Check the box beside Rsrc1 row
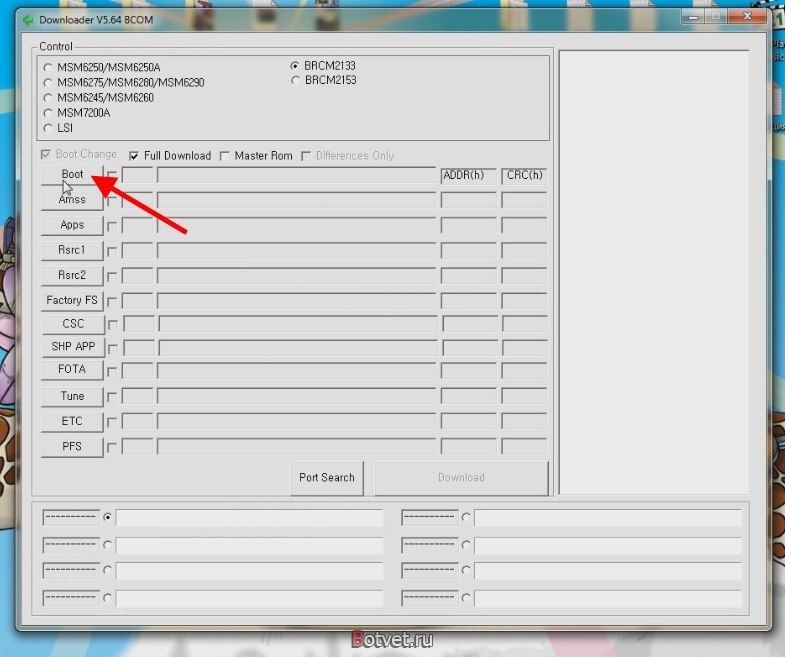The width and height of the screenshot is (785, 657). point(112,251)
